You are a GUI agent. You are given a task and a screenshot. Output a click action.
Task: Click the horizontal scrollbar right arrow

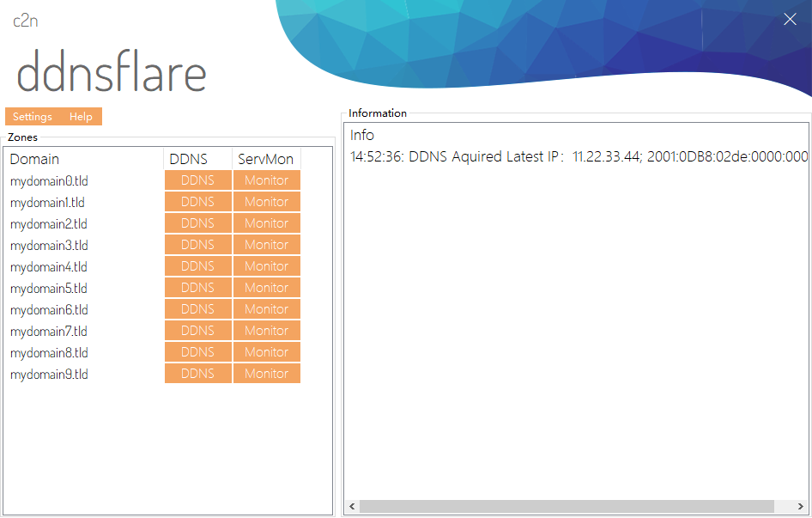point(801,506)
